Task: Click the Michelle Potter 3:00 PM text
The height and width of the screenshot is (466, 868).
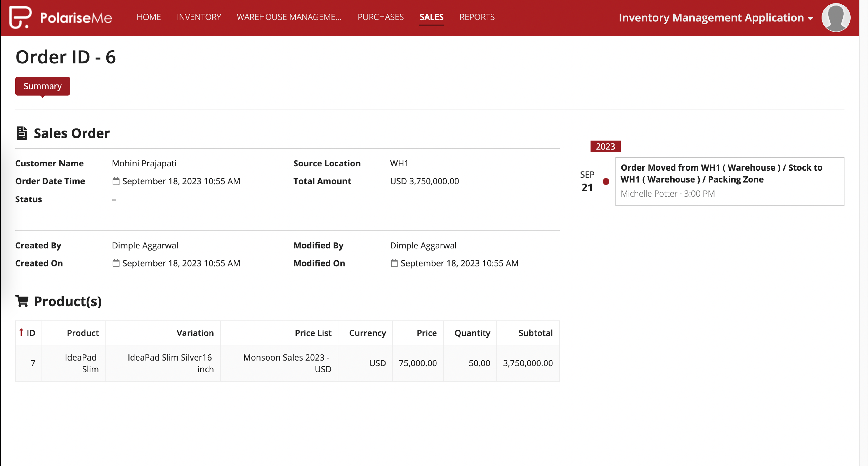Action: [668, 194]
